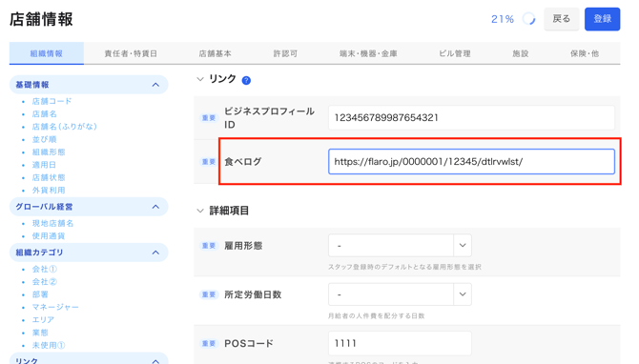Jump to 業態 sidebar link
639x364 pixels.
[x=40, y=333]
